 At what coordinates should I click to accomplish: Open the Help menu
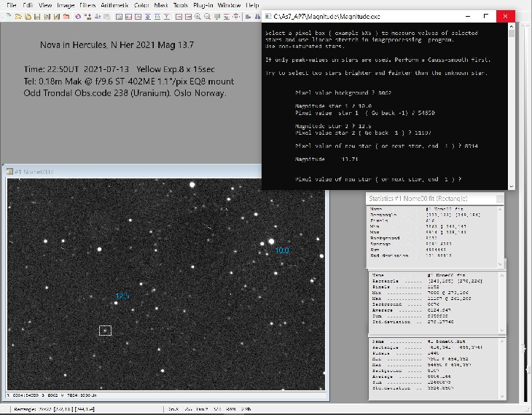[252, 5]
